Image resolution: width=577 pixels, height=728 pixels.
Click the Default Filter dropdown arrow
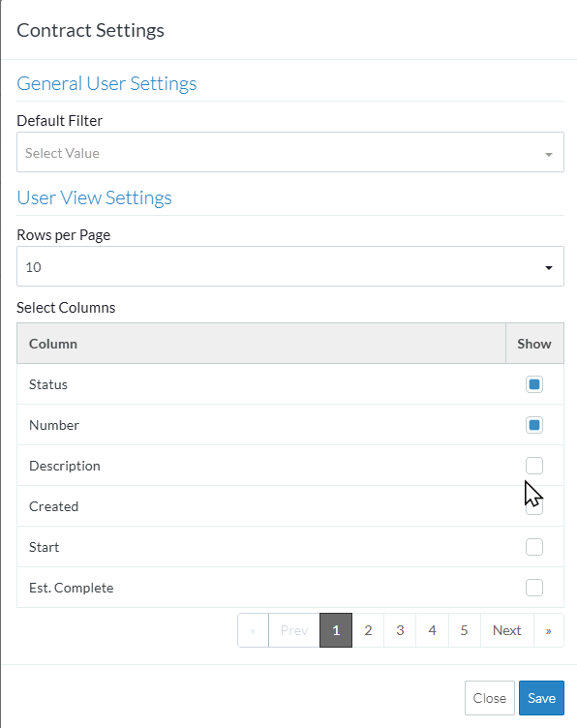[x=549, y=154]
